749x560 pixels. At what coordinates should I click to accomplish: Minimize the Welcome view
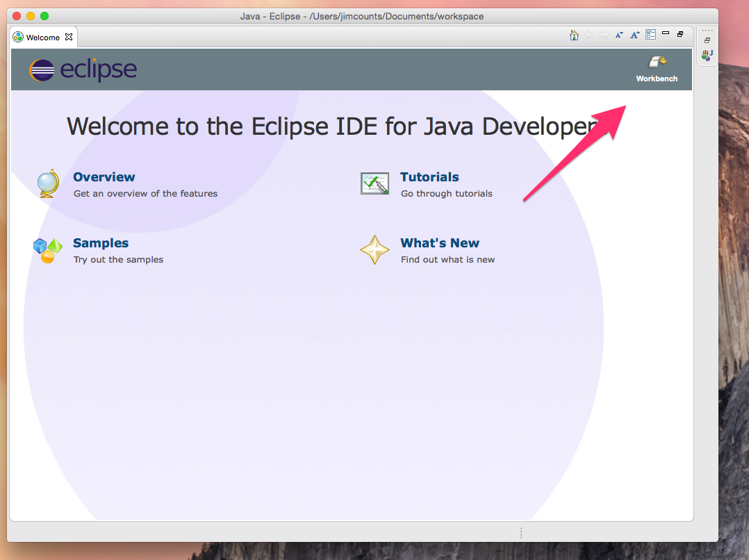coord(666,33)
